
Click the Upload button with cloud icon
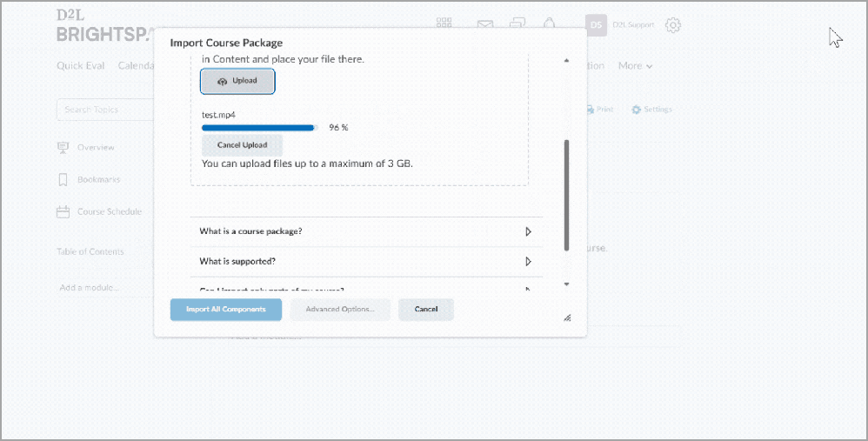pyautogui.click(x=237, y=82)
